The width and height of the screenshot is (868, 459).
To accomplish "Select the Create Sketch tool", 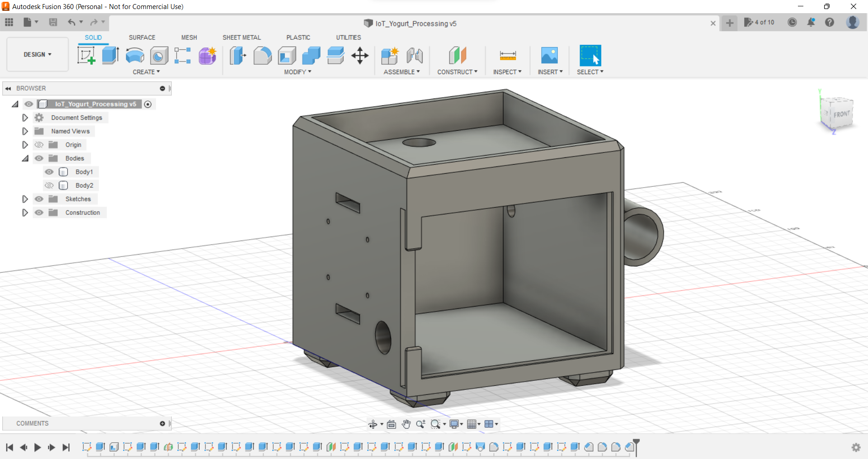I will tap(86, 56).
